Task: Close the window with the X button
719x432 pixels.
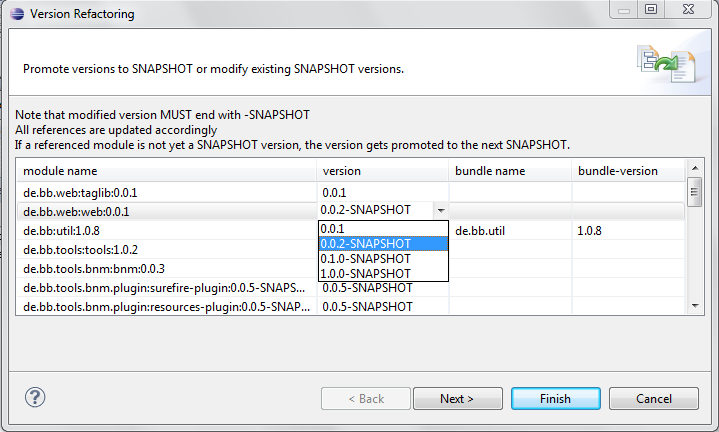Action: [688, 9]
